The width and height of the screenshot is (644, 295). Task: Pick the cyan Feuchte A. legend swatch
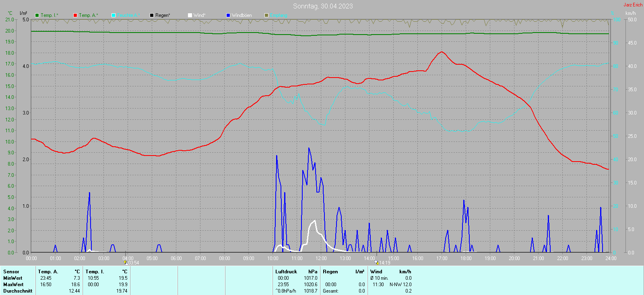click(x=114, y=15)
